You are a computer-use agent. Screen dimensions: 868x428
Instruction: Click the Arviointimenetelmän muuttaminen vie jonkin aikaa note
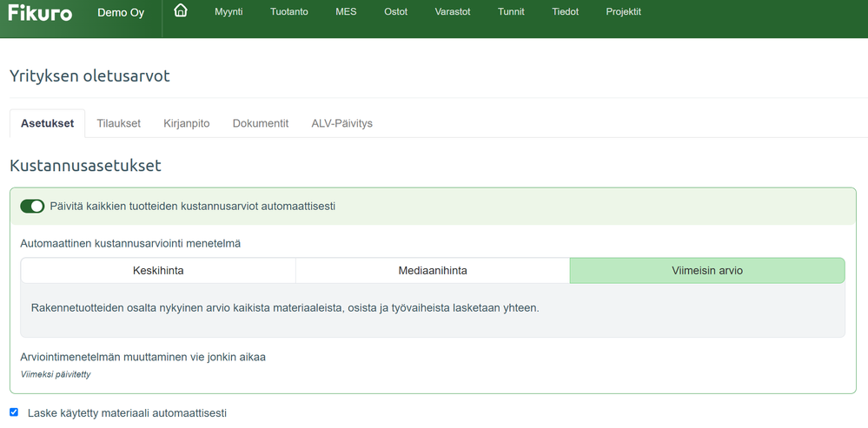(142, 357)
